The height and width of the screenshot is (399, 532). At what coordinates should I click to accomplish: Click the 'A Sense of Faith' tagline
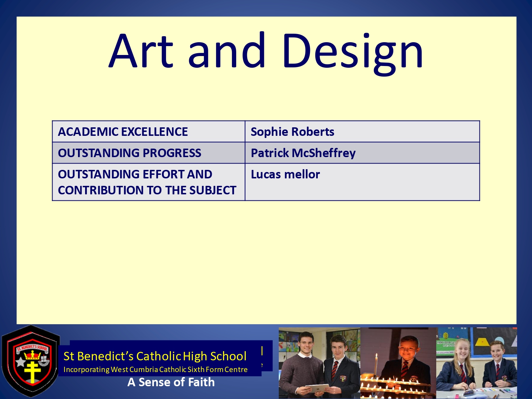171,382
